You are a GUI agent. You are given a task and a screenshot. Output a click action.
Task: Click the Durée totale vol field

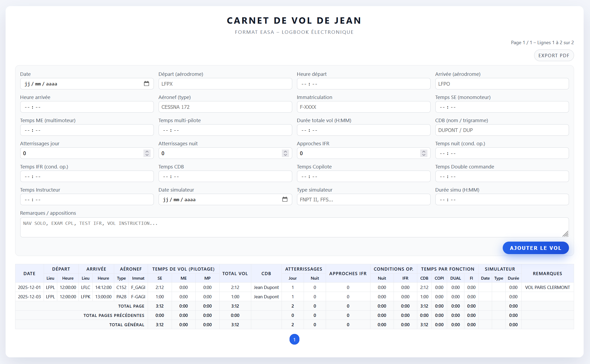[x=364, y=130]
